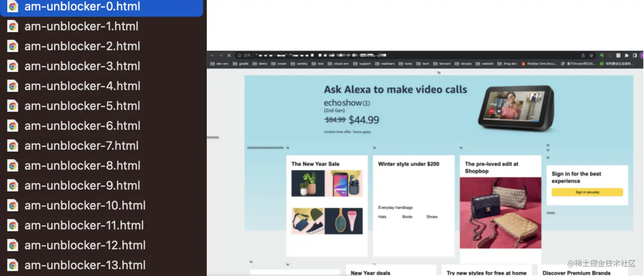Open the Ask Alexa video calls banner
The width and height of the screenshot is (644, 276).
click(439, 111)
